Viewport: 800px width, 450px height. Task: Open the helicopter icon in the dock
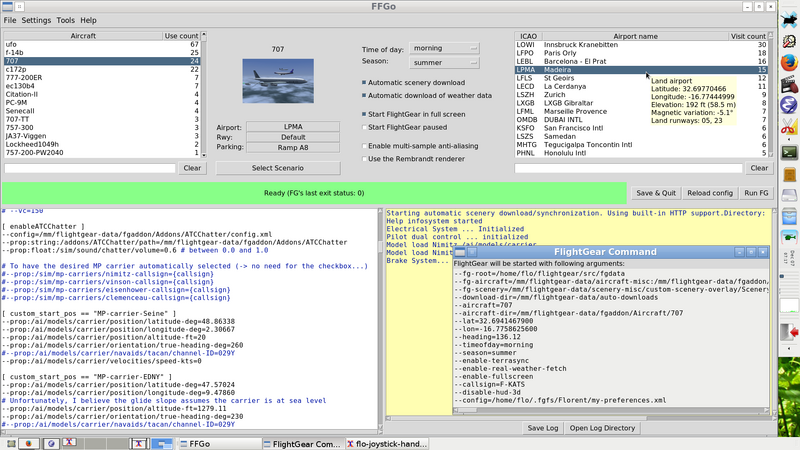coord(789,238)
